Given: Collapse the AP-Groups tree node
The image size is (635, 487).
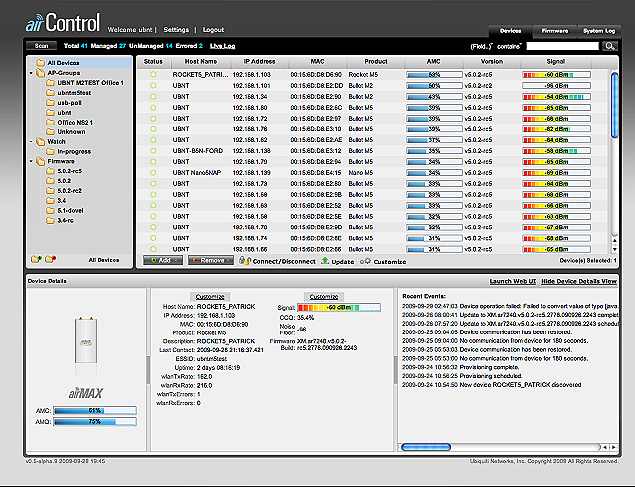Looking at the screenshot, I should 31,73.
